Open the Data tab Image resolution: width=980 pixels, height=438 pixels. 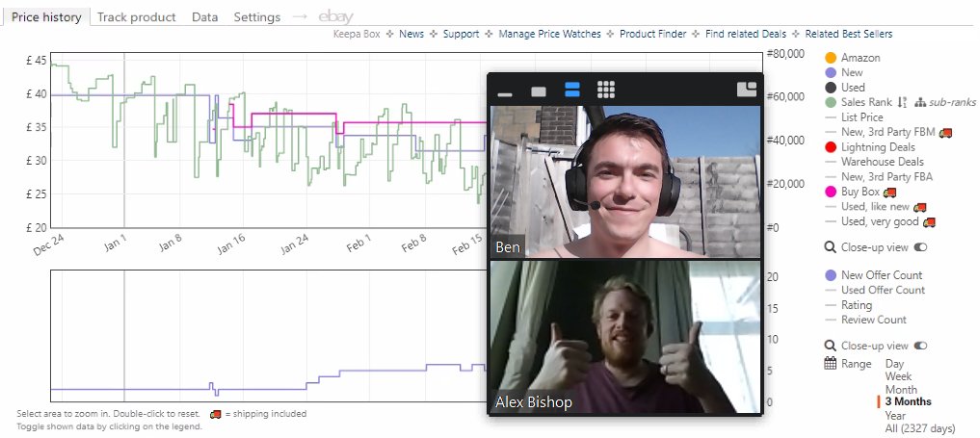coord(205,17)
